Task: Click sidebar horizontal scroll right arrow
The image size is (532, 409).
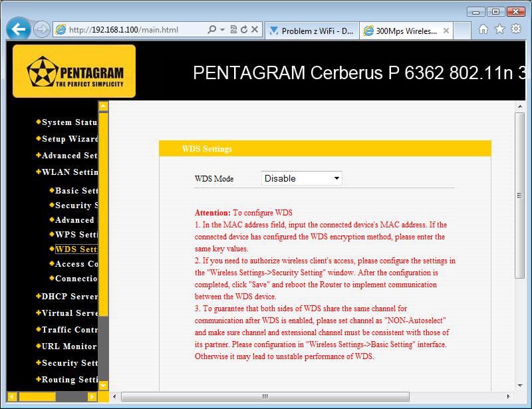Action: click(x=92, y=396)
